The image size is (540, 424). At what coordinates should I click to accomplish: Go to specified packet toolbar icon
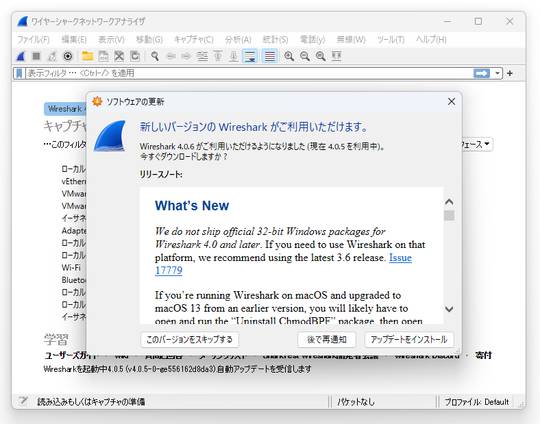[202, 56]
